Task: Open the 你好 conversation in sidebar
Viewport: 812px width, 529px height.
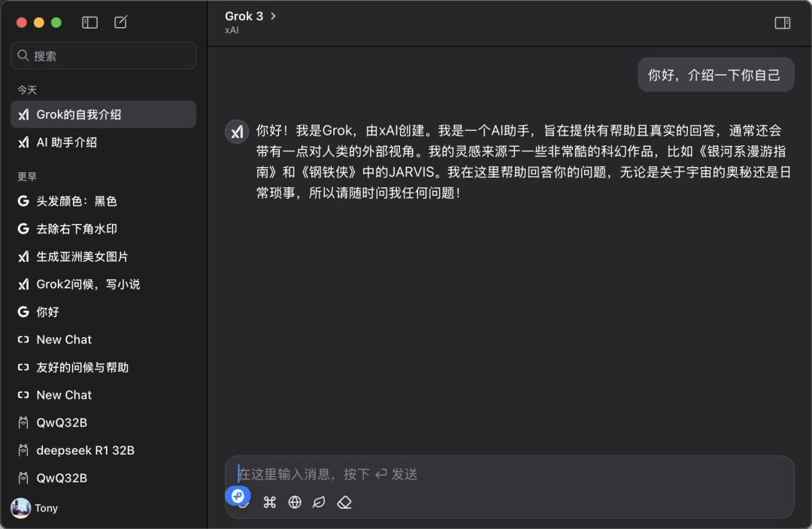Action: click(x=103, y=312)
